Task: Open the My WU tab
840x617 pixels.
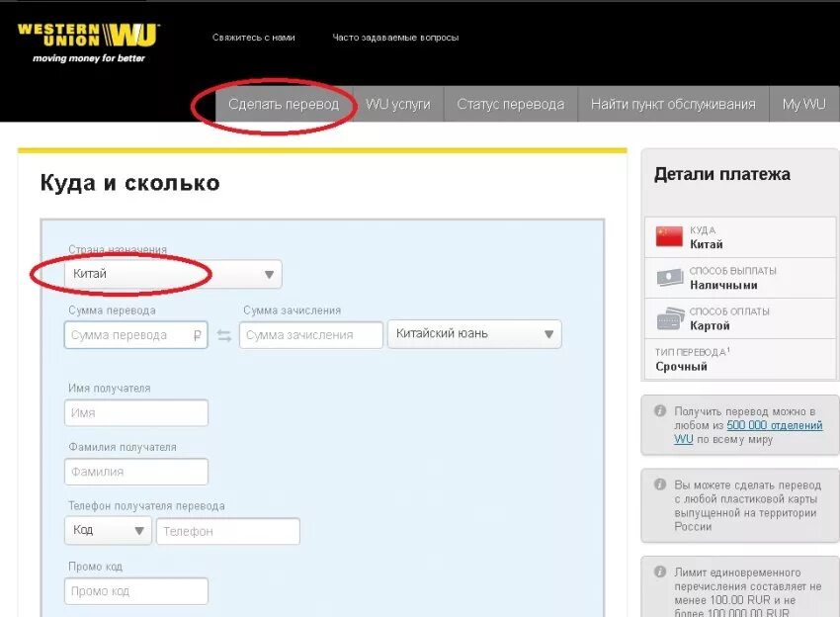Action: pos(804,104)
